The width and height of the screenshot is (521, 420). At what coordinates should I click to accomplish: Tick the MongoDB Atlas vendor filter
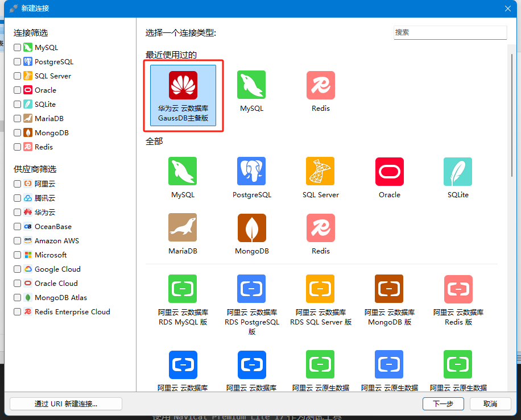point(17,297)
